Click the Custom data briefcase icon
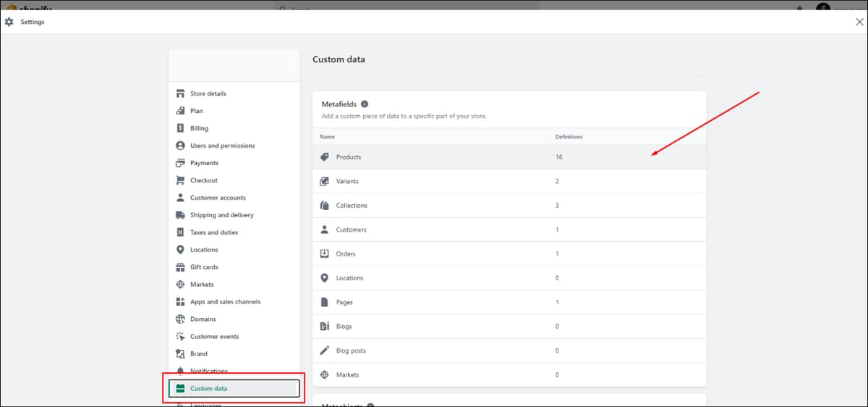 [181, 389]
